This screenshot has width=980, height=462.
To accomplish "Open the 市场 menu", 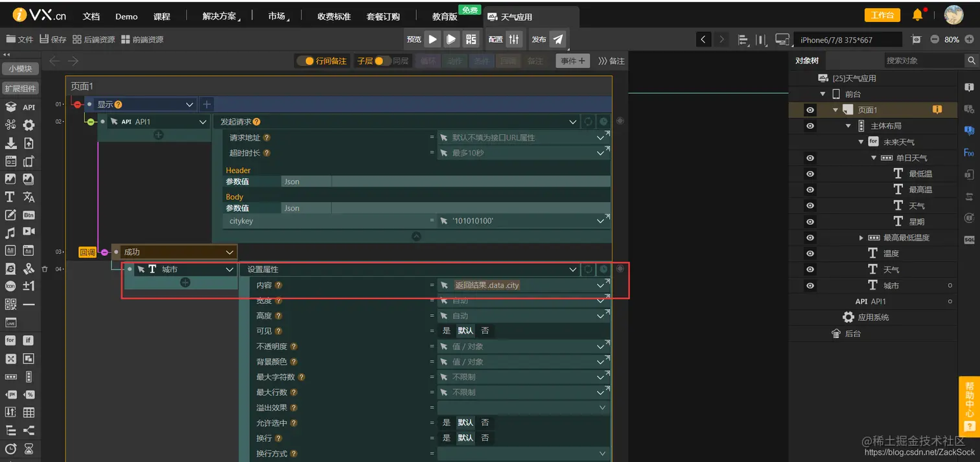I will pyautogui.click(x=279, y=16).
